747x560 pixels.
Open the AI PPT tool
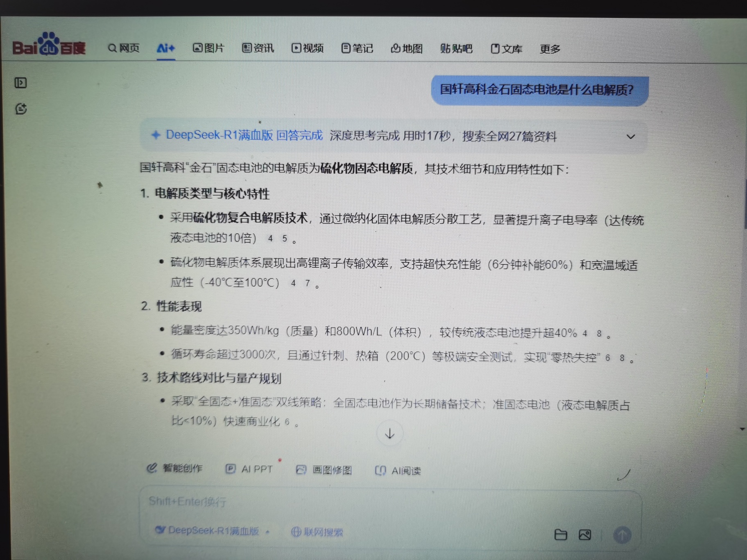coord(249,469)
